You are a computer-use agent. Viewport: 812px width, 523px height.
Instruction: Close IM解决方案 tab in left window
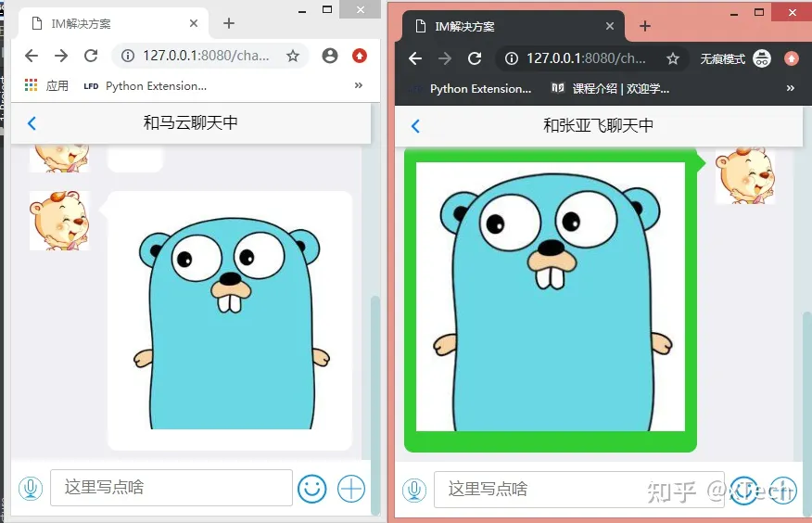(194, 23)
